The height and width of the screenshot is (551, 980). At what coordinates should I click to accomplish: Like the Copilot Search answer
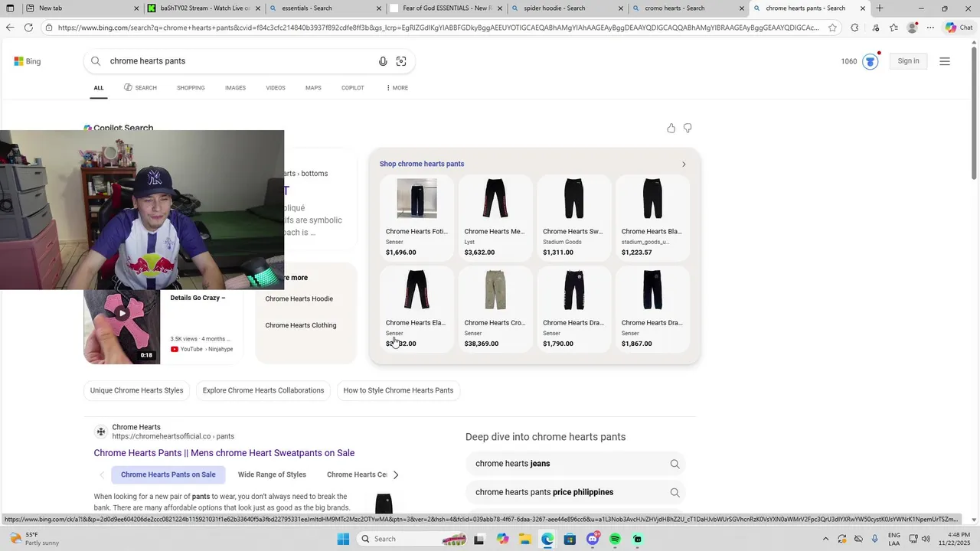pos(671,128)
